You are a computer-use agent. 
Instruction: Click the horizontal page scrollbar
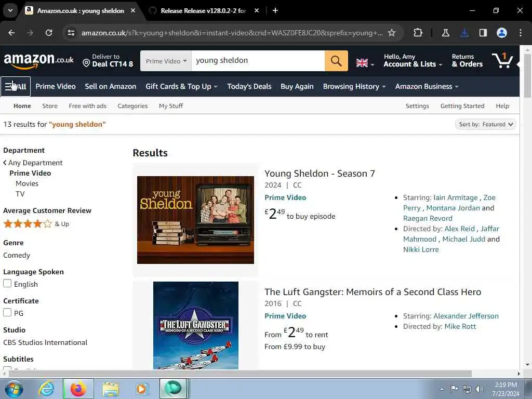pyautogui.click(x=240, y=374)
